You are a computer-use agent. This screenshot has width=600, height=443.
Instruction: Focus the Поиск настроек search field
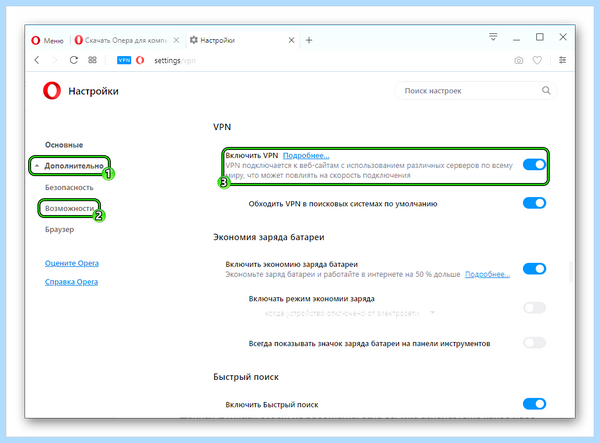(x=475, y=91)
